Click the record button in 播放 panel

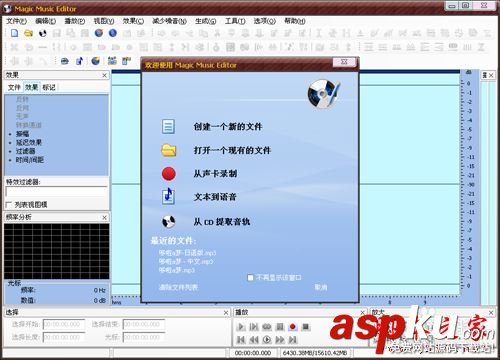pos(293,327)
